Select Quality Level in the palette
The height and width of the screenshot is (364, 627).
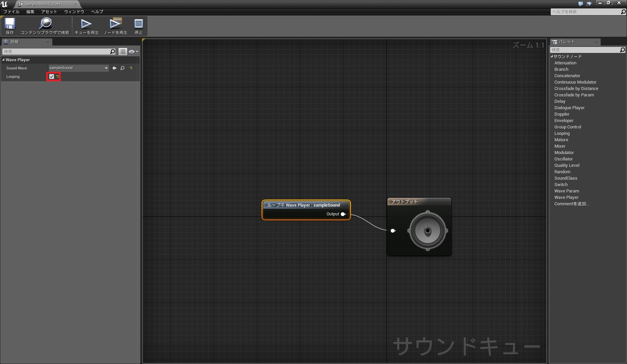tap(567, 165)
